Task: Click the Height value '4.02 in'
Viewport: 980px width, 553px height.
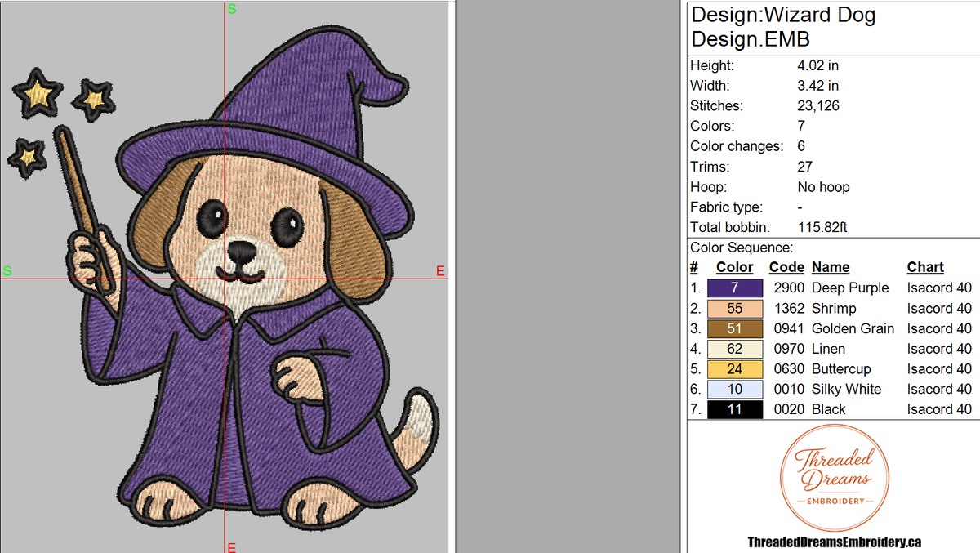Action: pyautogui.click(x=817, y=65)
